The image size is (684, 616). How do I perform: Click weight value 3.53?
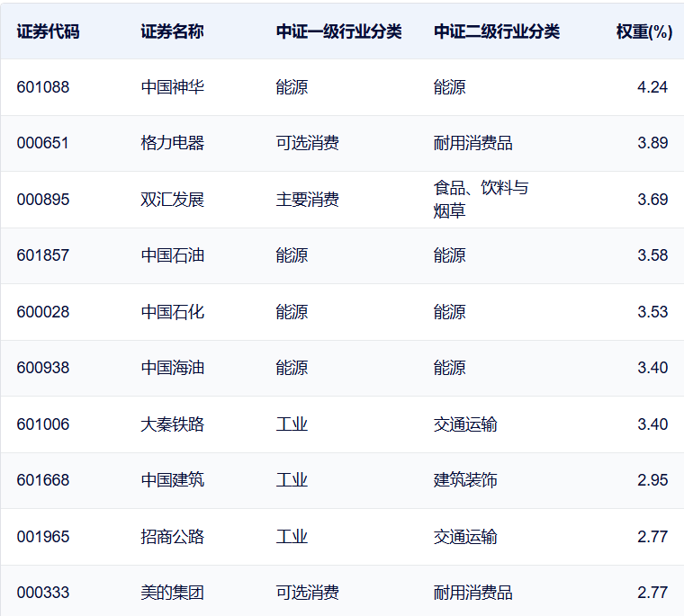[x=652, y=312]
